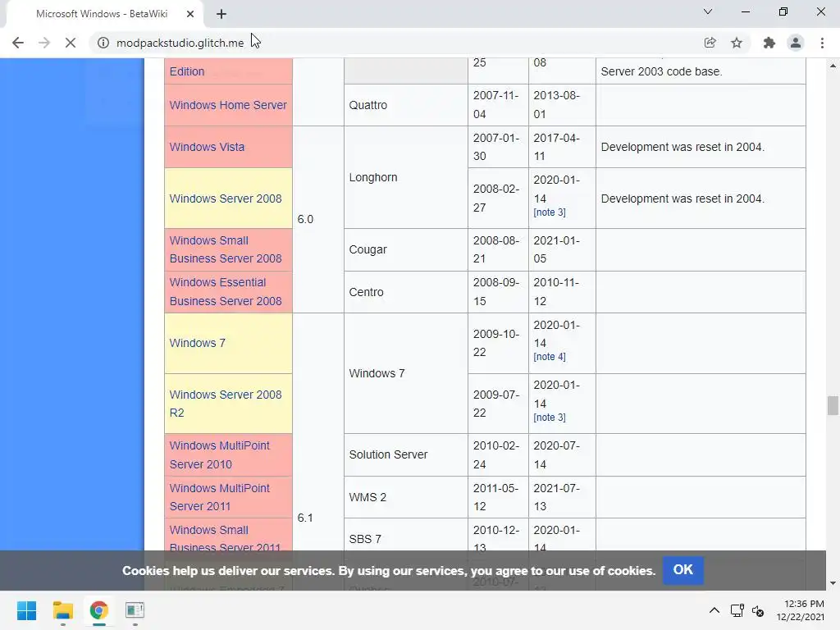Open the Windows 7 link
The height and width of the screenshot is (630, 840).
[x=197, y=343]
